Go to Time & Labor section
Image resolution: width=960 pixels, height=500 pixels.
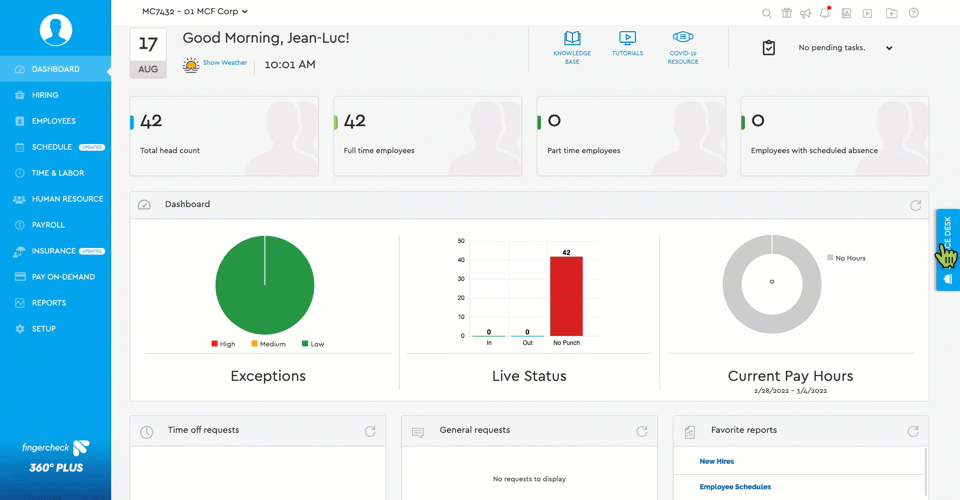click(x=57, y=173)
